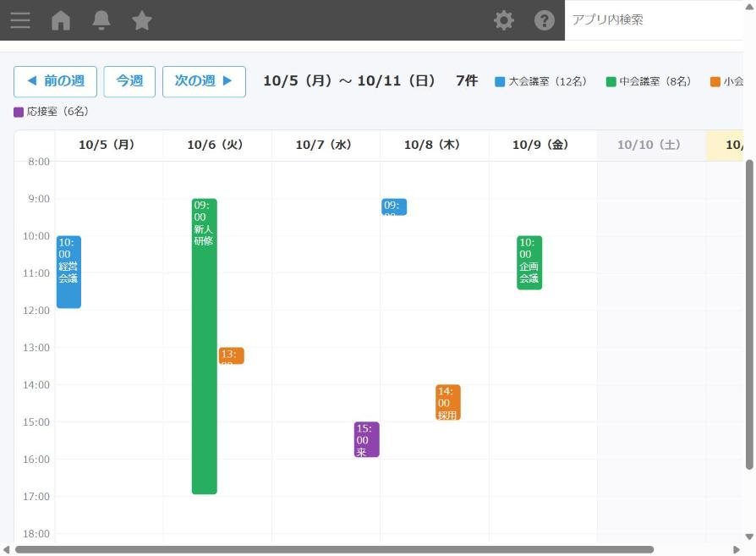756x556 pixels.
Task: Open the settings gear icon
Action: 504,20
